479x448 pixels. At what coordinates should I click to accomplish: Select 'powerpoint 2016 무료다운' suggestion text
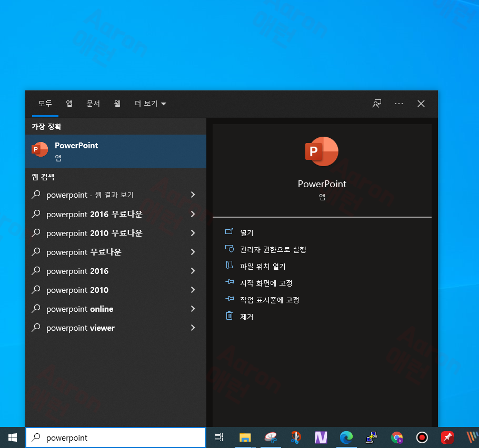(x=94, y=214)
